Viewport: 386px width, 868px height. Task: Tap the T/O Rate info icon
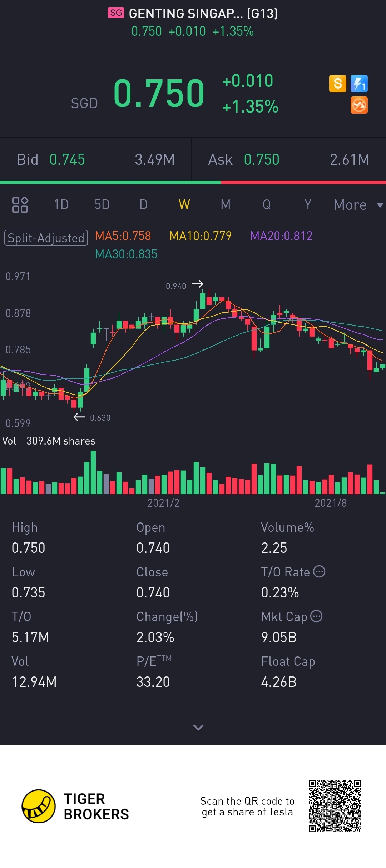[x=319, y=572]
